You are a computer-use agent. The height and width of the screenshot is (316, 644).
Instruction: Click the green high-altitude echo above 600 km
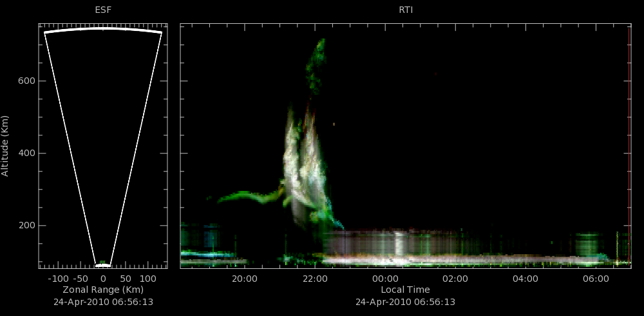click(x=316, y=66)
